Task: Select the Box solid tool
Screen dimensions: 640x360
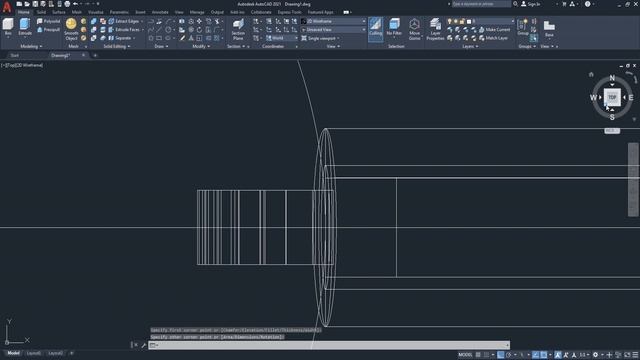Action: point(8,27)
